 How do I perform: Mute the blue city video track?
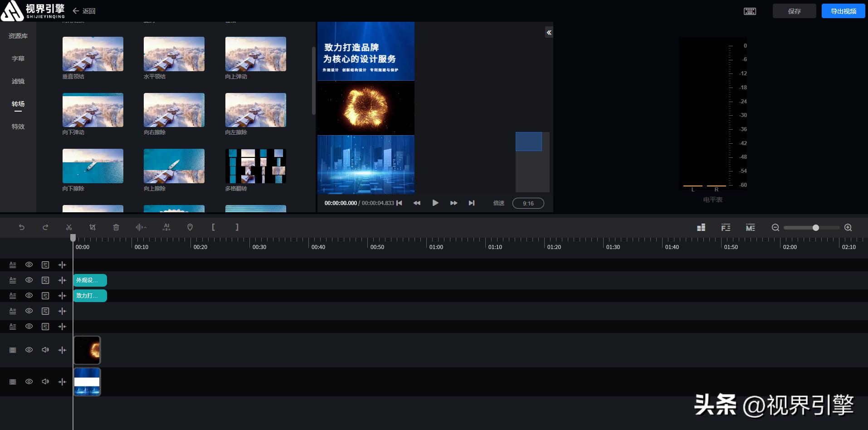tap(45, 381)
